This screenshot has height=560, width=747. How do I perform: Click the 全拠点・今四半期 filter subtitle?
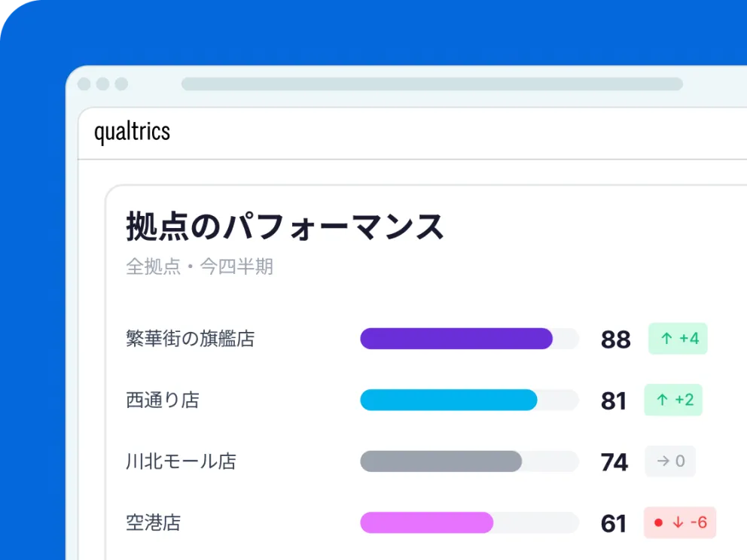(x=200, y=266)
